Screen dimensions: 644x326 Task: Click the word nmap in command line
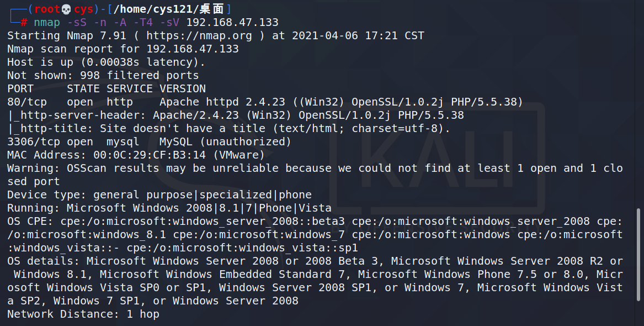click(x=47, y=22)
